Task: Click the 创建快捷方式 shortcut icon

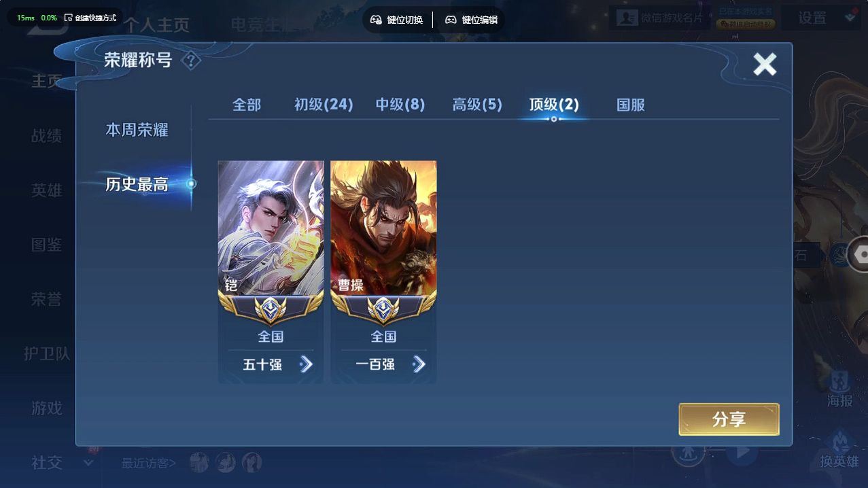Action: pyautogui.click(x=68, y=18)
